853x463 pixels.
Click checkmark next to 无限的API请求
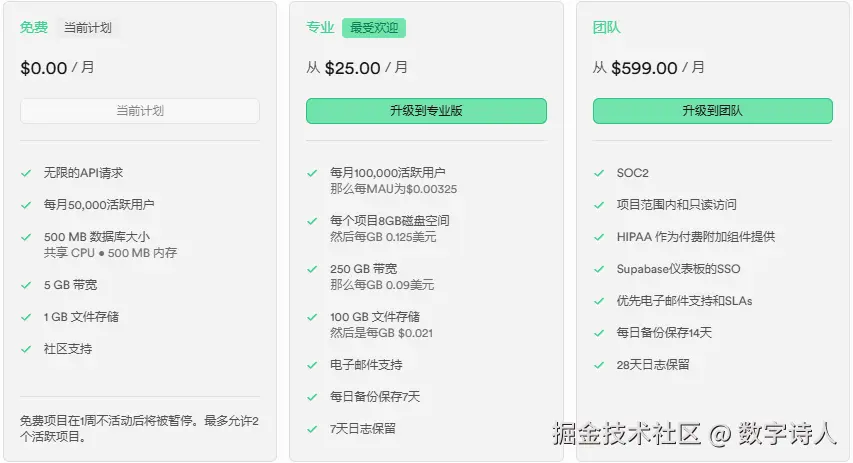click(x=26, y=173)
